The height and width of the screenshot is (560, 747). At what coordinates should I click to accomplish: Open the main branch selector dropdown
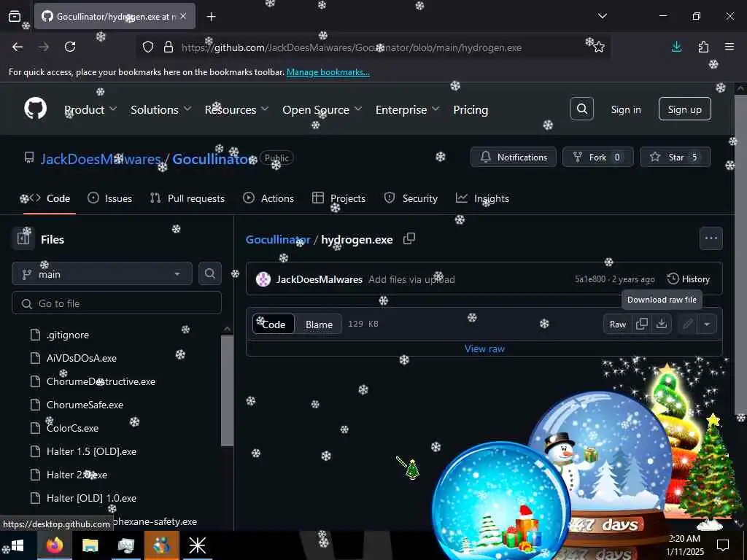point(102,274)
